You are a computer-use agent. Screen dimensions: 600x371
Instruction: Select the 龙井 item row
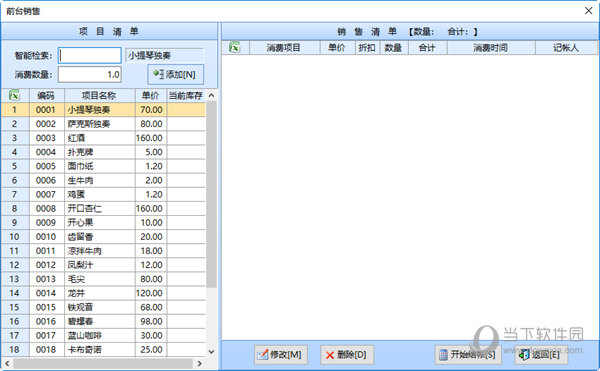click(103, 293)
